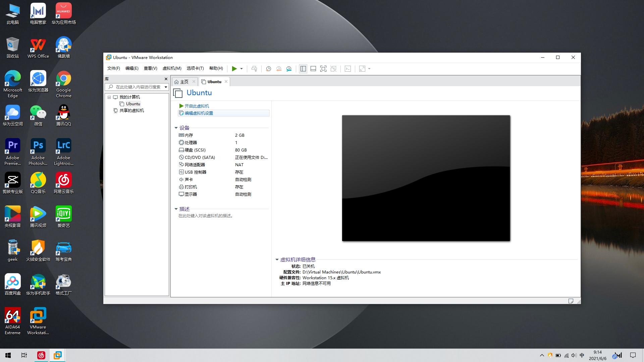Collapse the 描述 section

176,209
